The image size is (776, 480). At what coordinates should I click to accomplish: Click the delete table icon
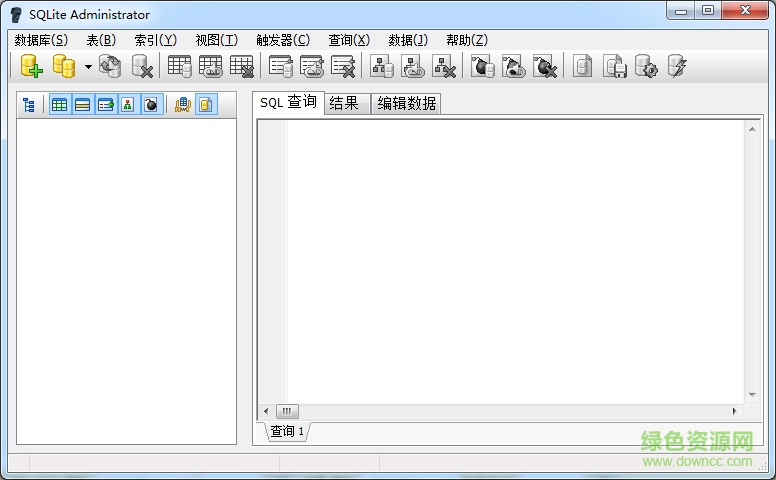click(242, 66)
